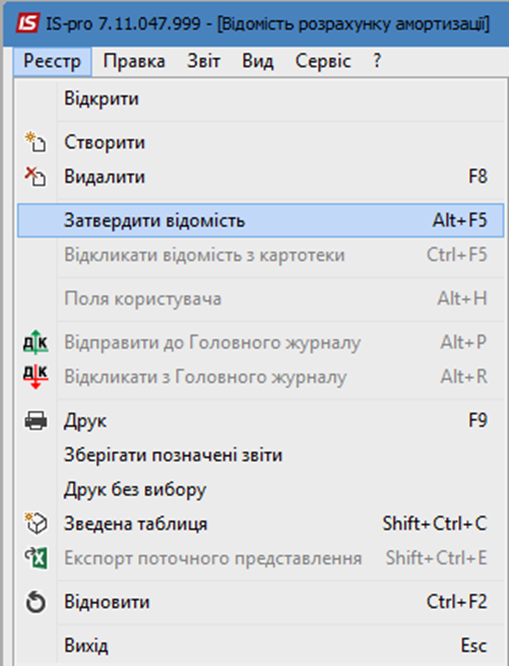
Task: Select Зберігати позначені звіти option
Action: [x=260, y=455]
